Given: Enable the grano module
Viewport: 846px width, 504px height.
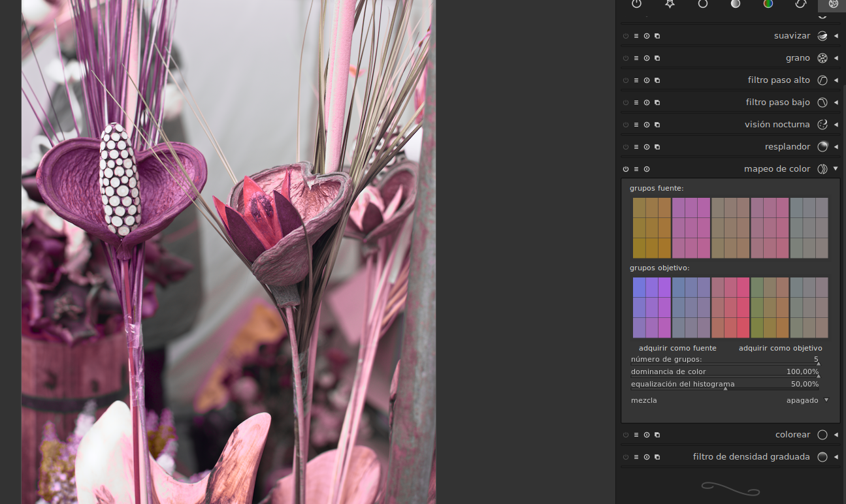Looking at the screenshot, I should [626, 58].
